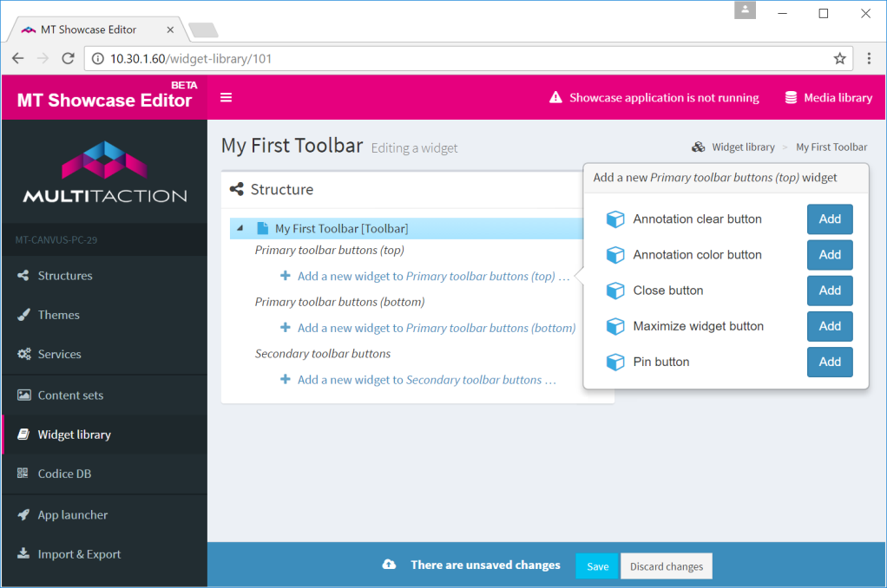The image size is (887, 588).
Task: Add the Annotation color button widget
Action: click(x=829, y=254)
